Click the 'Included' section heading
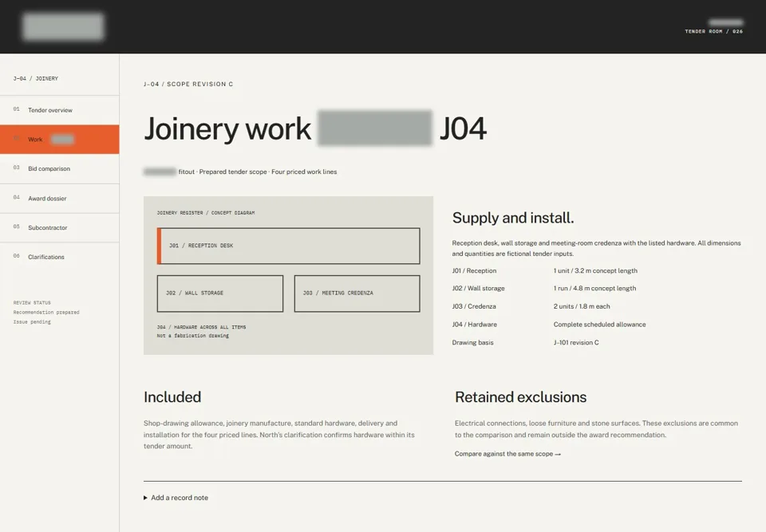 tap(172, 396)
